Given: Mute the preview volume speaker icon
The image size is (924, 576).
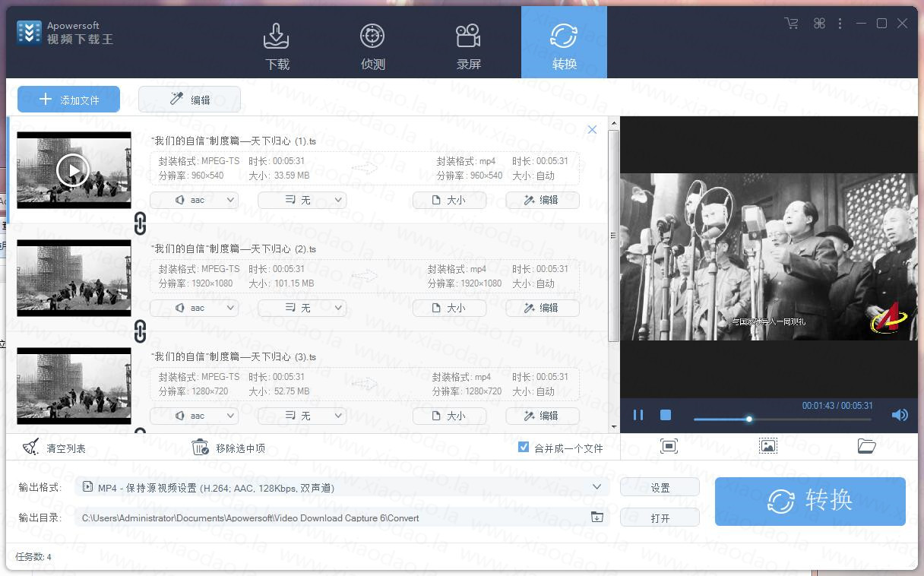Looking at the screenshot, I should click(900, 415).
